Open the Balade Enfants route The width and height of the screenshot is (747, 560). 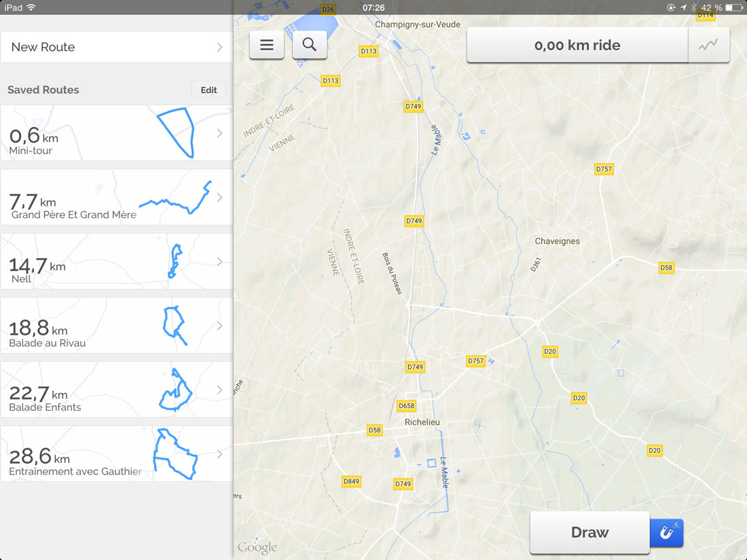[117, 390]
